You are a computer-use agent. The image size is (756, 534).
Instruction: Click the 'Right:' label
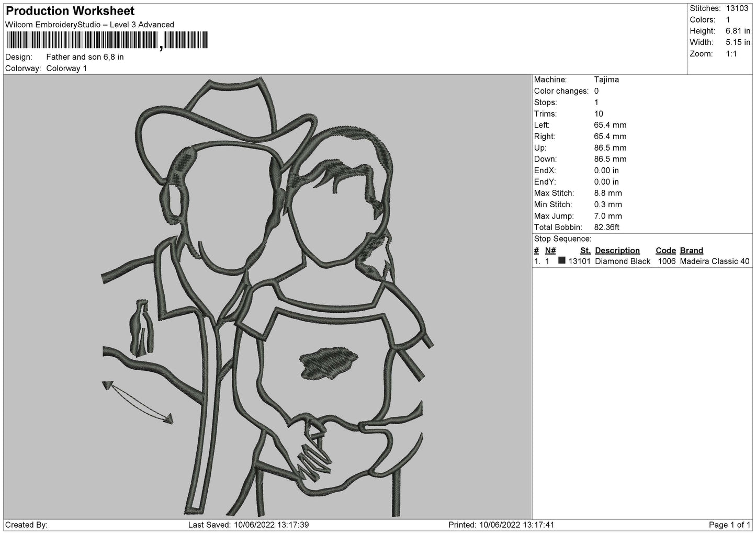pyautogui.click(x=545, y=137)
